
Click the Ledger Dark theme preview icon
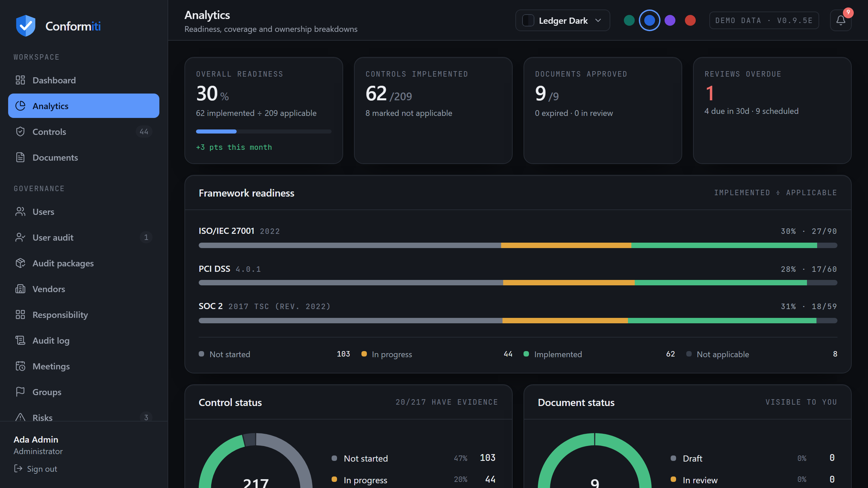pos(528,20)
